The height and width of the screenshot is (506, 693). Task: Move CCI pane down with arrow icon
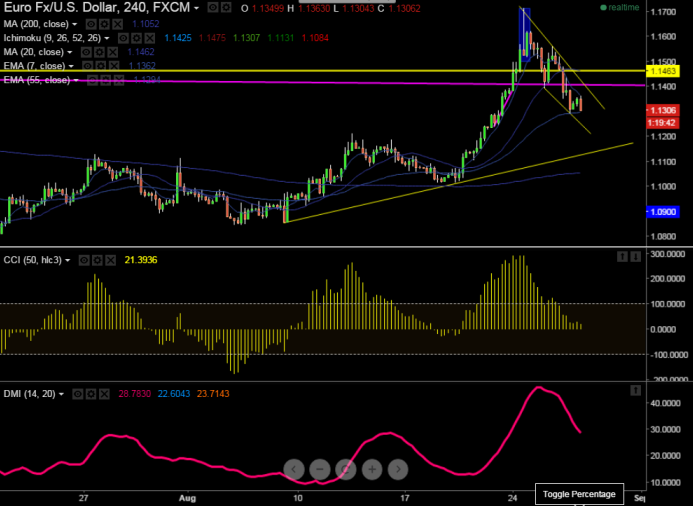click(x=635, y=256)
